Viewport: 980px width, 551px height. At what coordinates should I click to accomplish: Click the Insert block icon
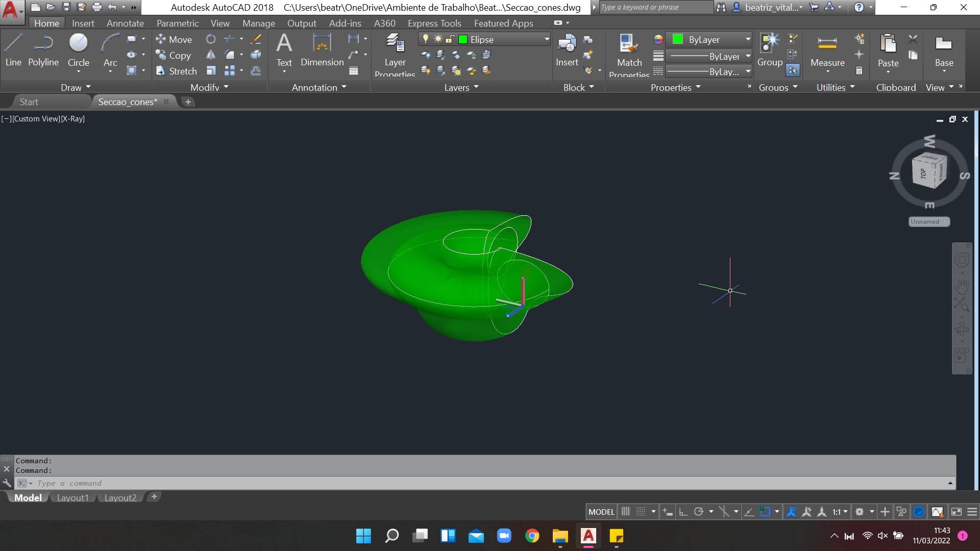click(567, 50)
